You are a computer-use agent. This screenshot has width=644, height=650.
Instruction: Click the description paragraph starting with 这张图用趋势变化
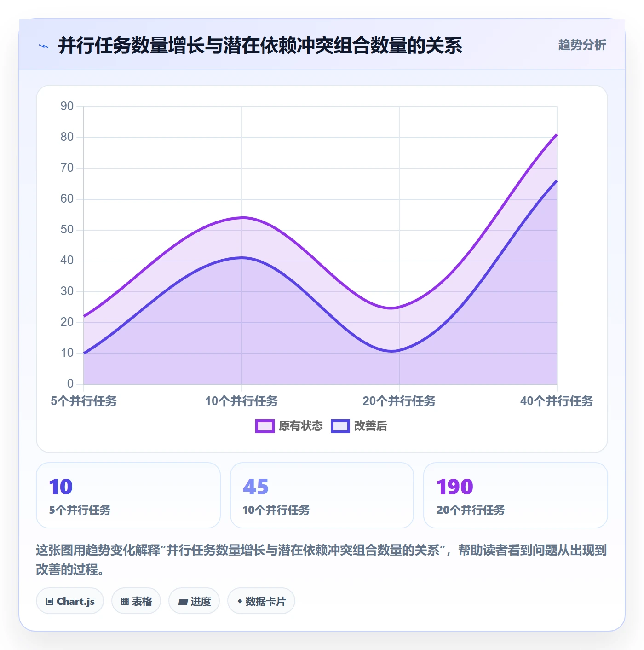322,560
